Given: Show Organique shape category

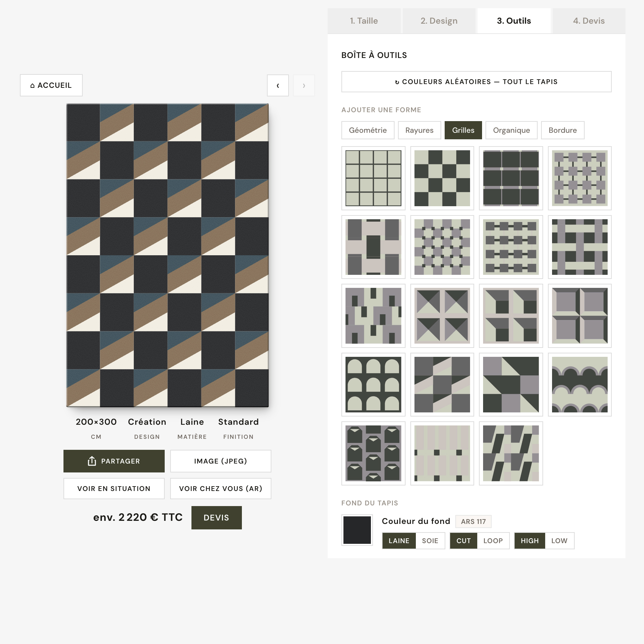Looking at the screenshot, I should pyautogui.click(x=512, y=130).
